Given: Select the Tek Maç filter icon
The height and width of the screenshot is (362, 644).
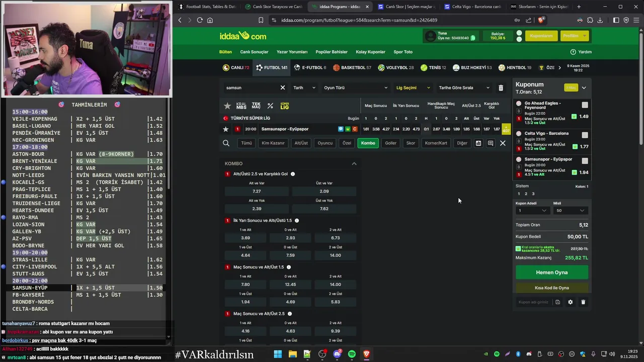Looking at the screenshot, I should [256, 106].
